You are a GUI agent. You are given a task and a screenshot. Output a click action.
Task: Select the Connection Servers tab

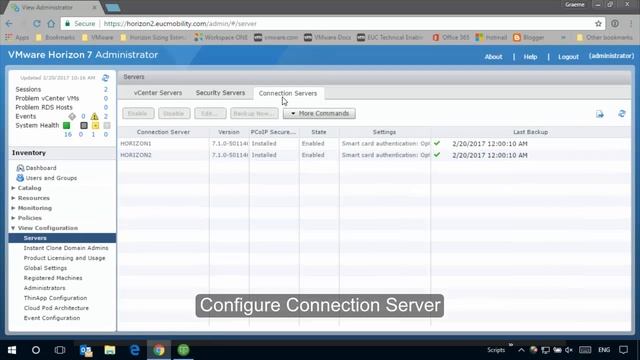288,93
